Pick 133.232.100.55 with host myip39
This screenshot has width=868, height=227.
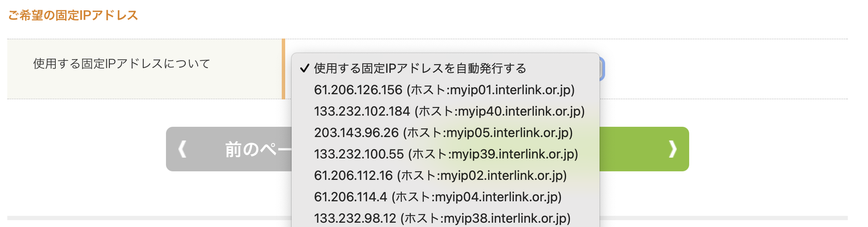click(446, 154)
